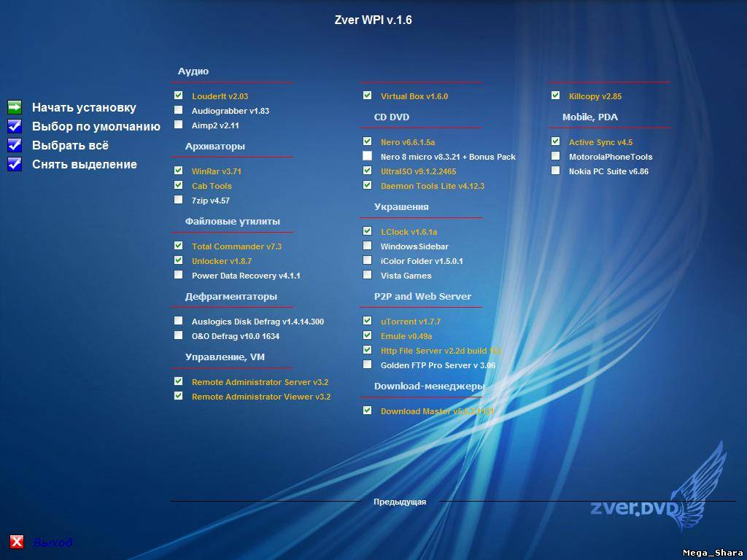Click the Download-менеджеры heading
747x560 pixels.
click(429, 386)
